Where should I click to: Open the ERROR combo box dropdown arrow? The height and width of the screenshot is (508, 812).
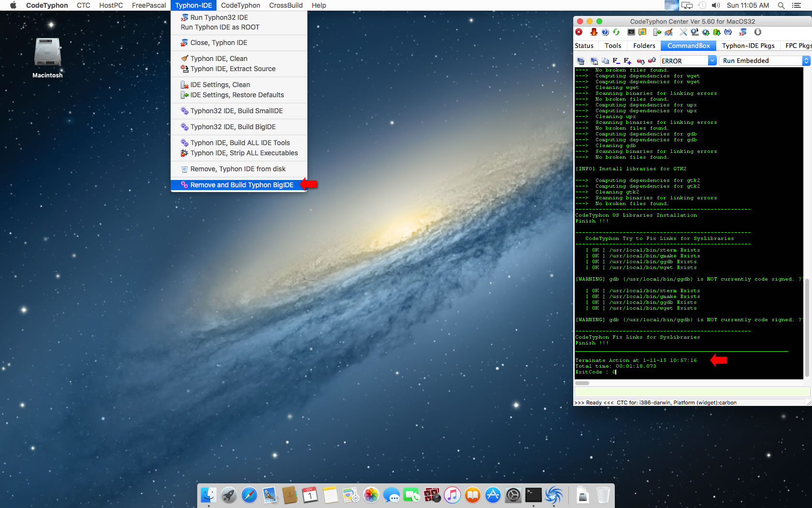click(712, 60)
